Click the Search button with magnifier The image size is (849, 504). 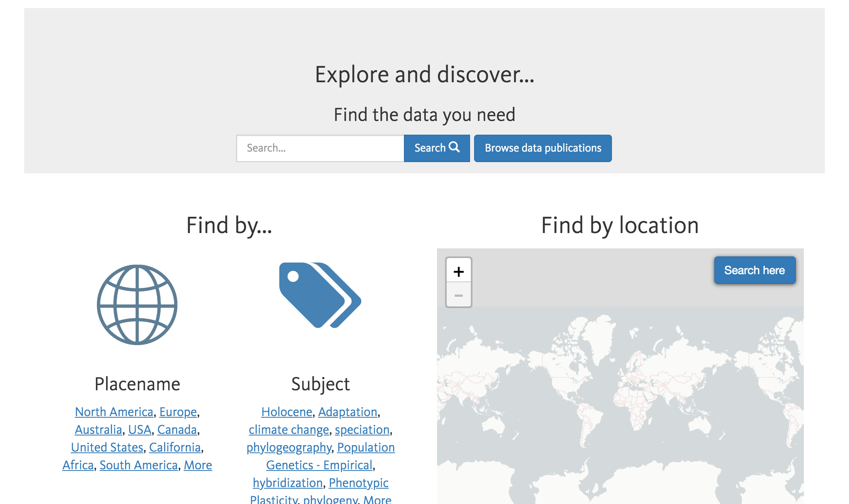click(x=437, y=148)
